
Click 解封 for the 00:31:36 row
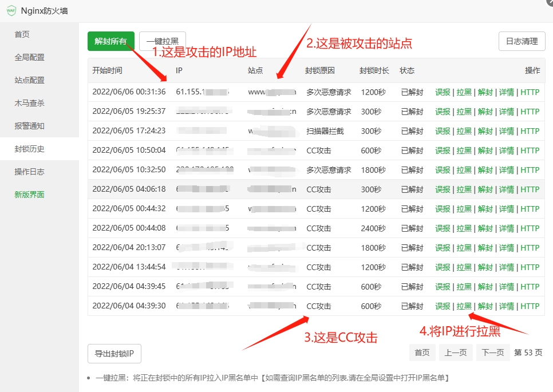[485, 92]
